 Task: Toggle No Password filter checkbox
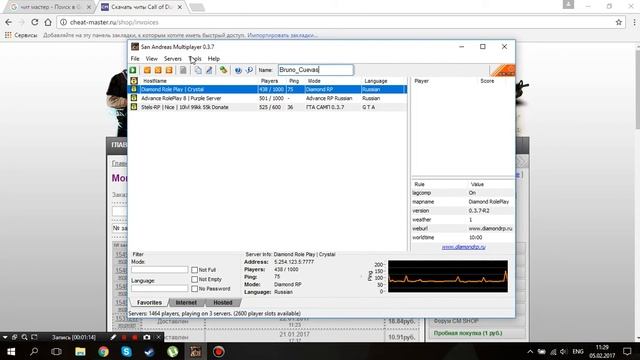click(x=195, y=289)
